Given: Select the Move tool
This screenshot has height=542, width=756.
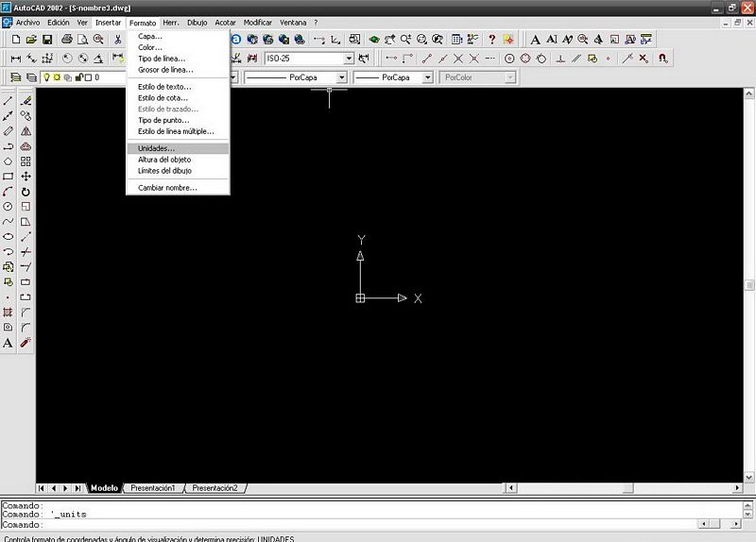Looking at the screenshot, I should (x=26, y=177).
